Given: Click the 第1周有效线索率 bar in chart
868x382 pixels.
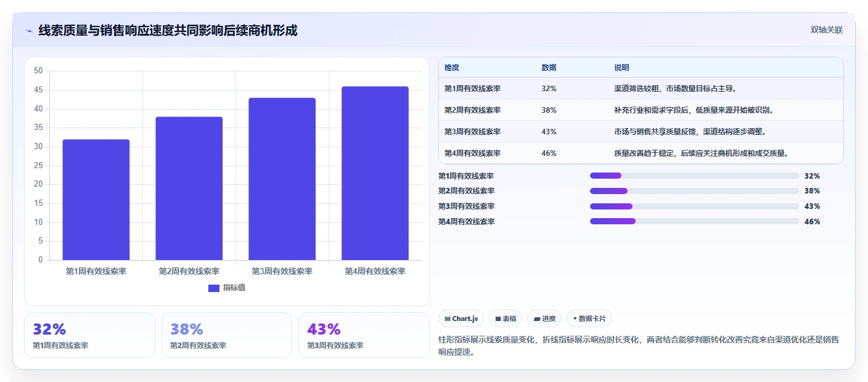Looking at the screenshot, I should (x=96, y=200).
